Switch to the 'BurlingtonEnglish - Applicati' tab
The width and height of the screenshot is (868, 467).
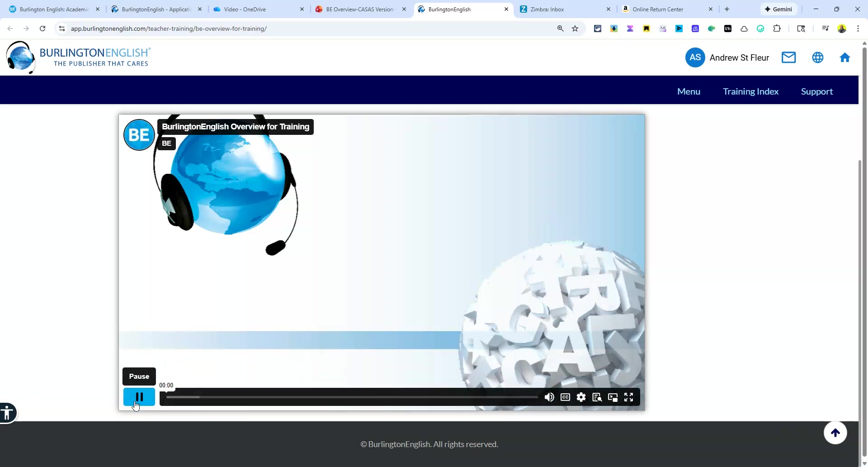[156, 9]
